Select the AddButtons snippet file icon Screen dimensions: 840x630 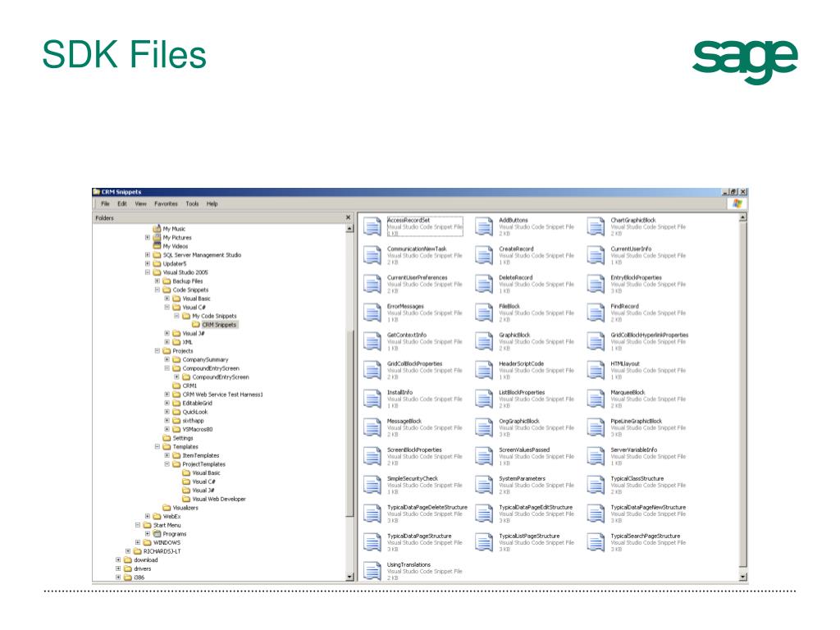click(484, 226)
